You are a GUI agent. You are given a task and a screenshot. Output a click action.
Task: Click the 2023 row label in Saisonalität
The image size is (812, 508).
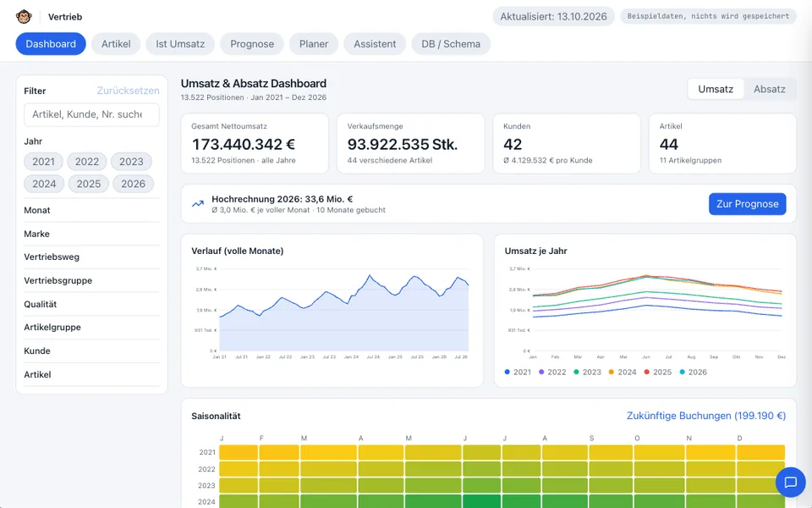206,486
